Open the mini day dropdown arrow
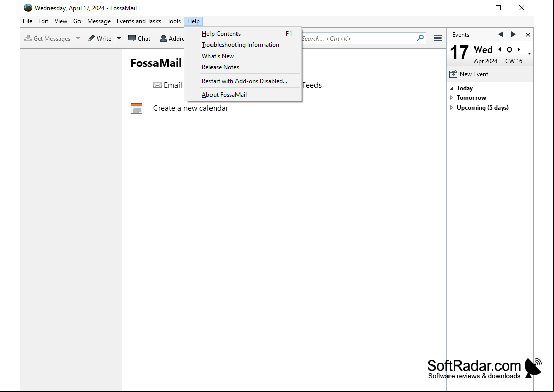 click(x=529, y=54)
